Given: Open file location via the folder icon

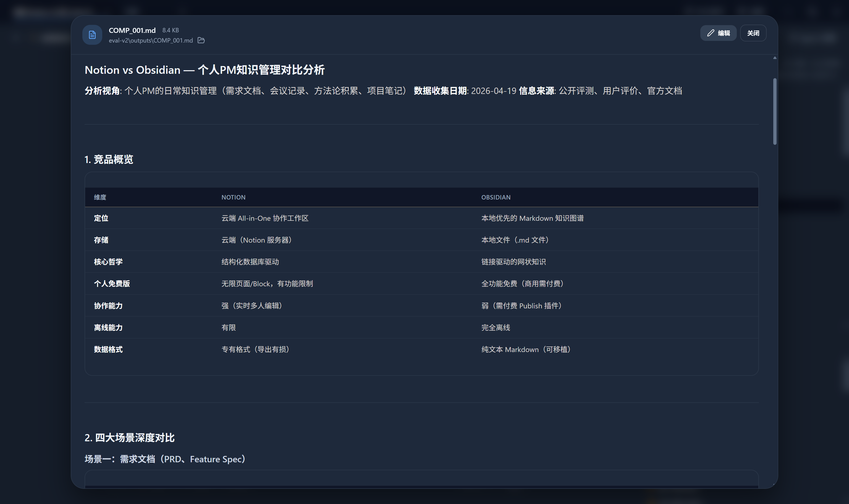Looking at the screenshot, I should click(201, 40).
